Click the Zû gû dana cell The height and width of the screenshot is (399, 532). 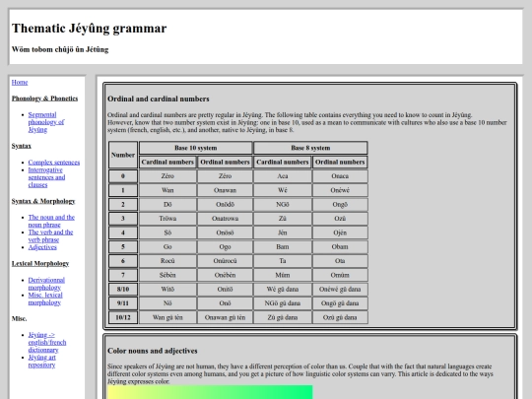283,317
